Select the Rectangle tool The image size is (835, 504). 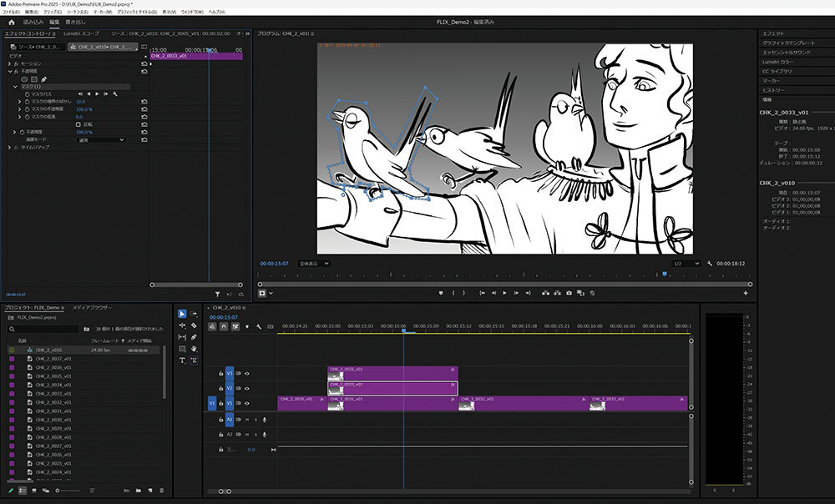pos(182,349)
